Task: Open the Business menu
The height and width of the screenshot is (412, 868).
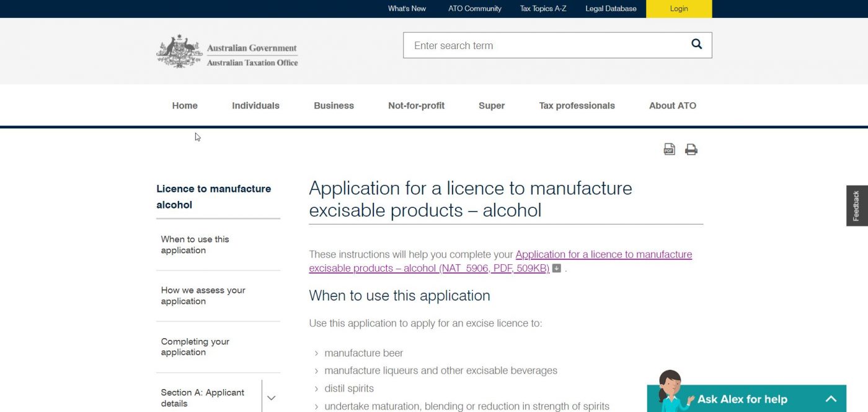Action: coord(334,105)
